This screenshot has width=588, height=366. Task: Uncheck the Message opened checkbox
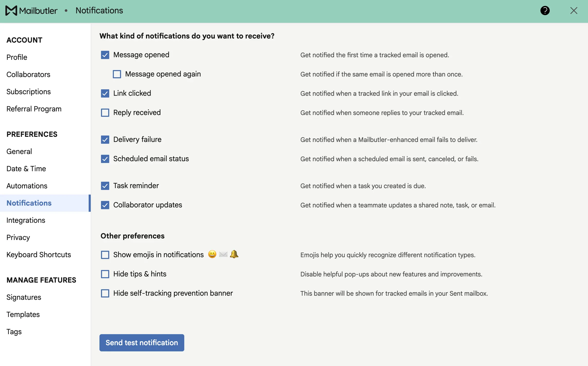tap(105, 55)
